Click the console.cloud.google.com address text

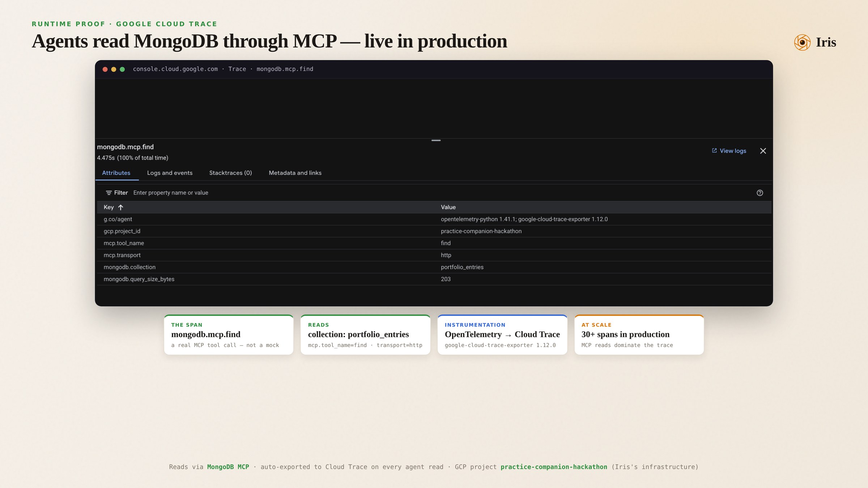tap(175, 69)
